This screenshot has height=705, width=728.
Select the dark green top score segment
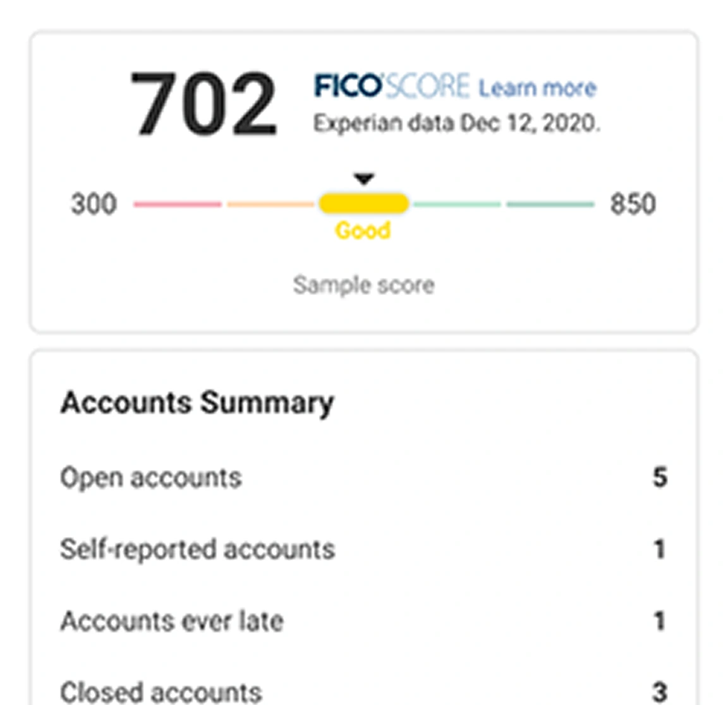coord(550,204)
